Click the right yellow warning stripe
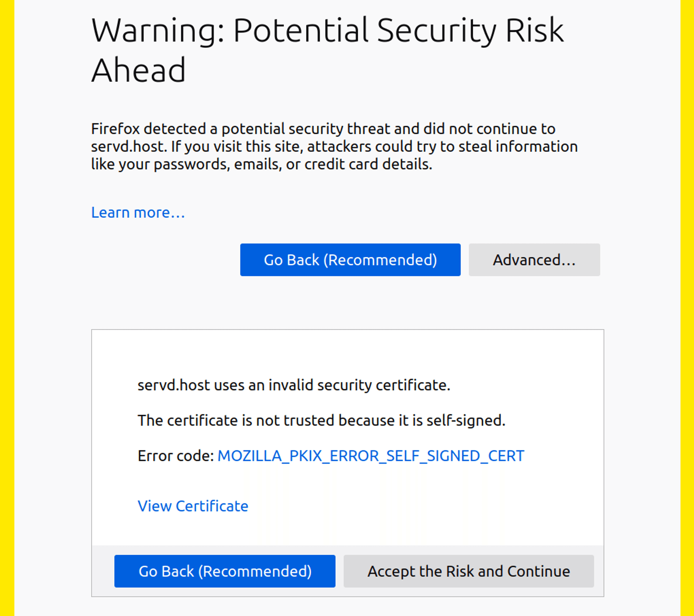 (x=687, y=305)
